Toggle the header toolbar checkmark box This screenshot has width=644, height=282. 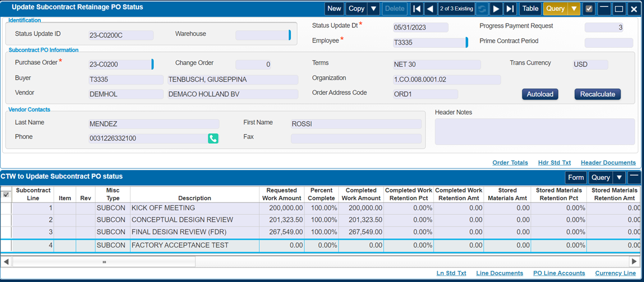tap(589, 8)
